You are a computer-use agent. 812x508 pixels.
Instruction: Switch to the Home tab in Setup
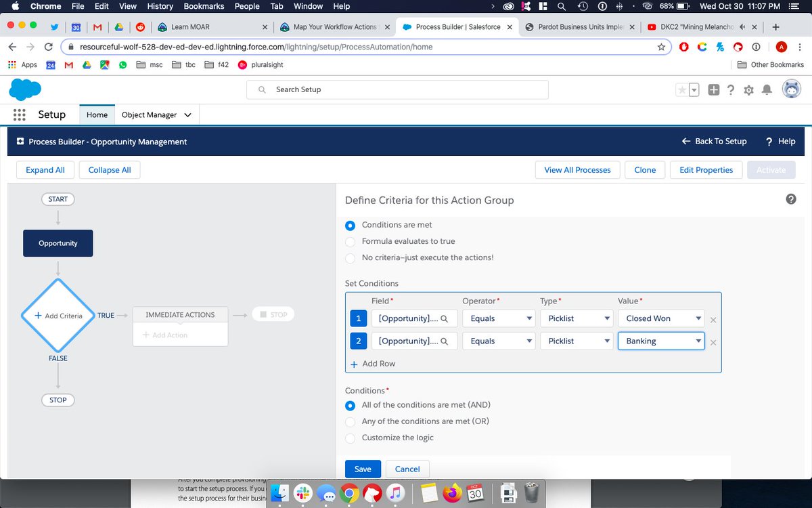coord(97,114)
